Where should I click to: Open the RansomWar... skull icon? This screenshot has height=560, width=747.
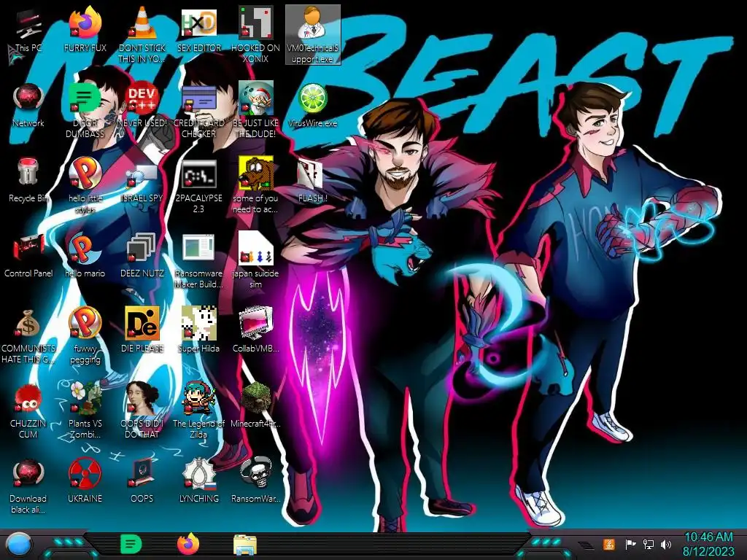(255, 481)
